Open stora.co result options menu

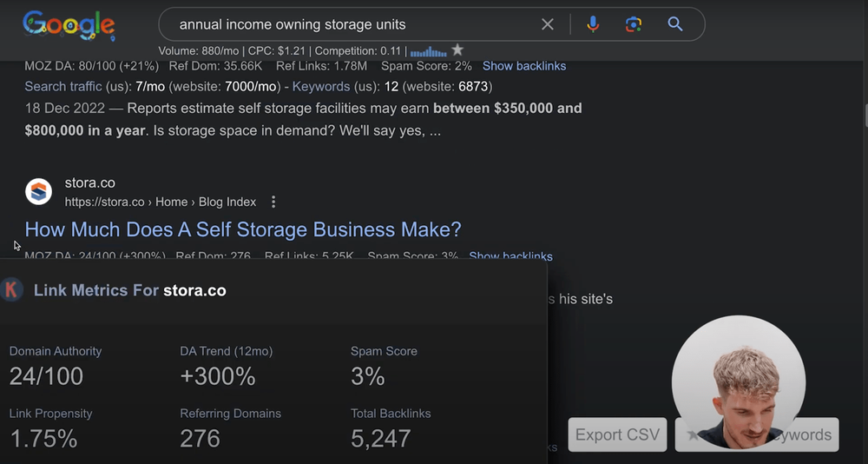pos(273,202)
